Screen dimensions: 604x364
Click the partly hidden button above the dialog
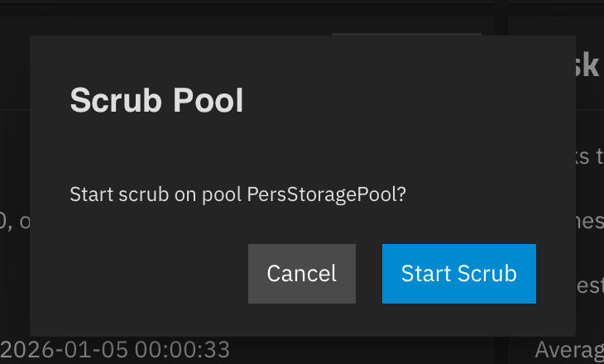(405, 34)
